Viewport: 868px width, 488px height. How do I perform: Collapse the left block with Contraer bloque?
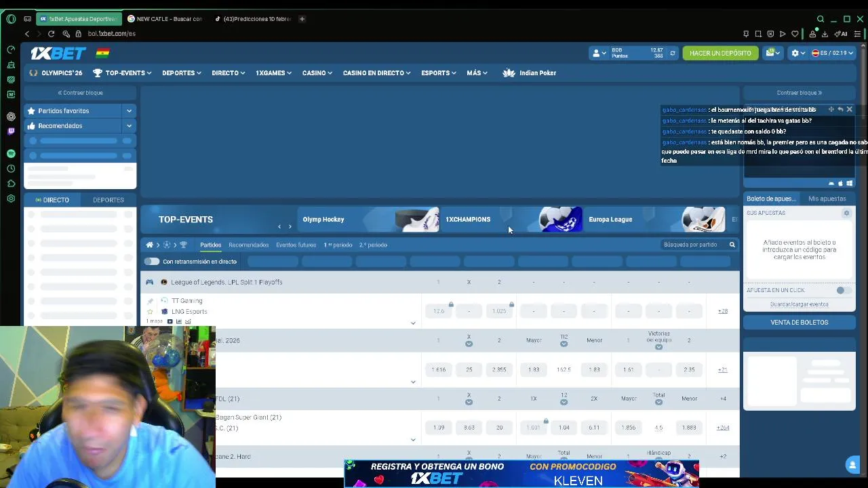[x=80, y=93]
